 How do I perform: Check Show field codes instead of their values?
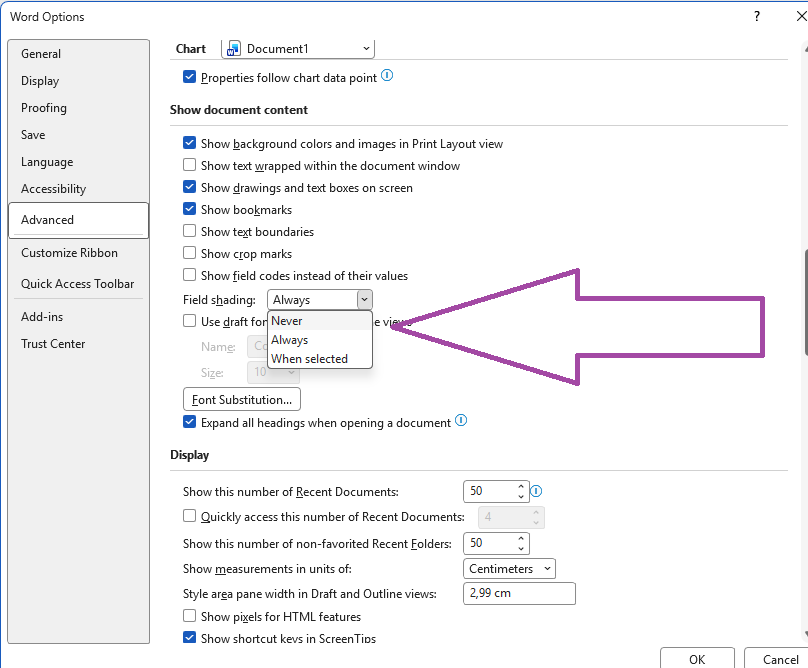(x=189, y=275)
